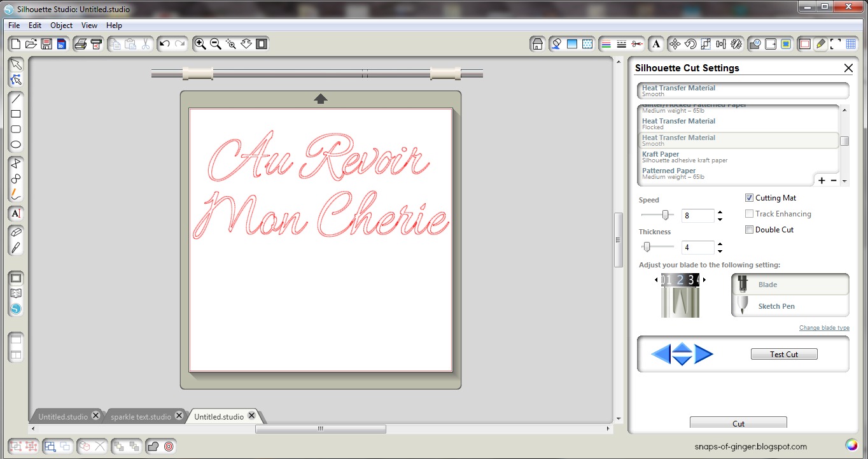The image size is (868, 459).
Task: Open the Silhouette online store icon
Action: pos(16,309)
